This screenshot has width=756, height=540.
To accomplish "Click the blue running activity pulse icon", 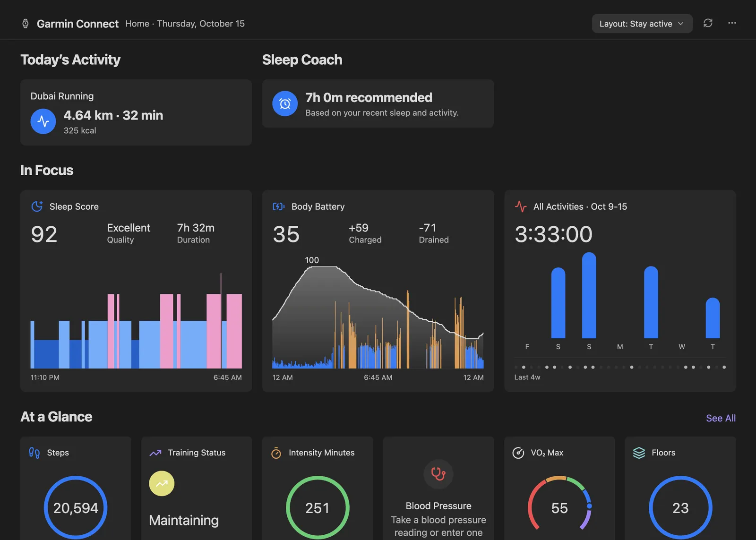I will (x=43, y=121).
